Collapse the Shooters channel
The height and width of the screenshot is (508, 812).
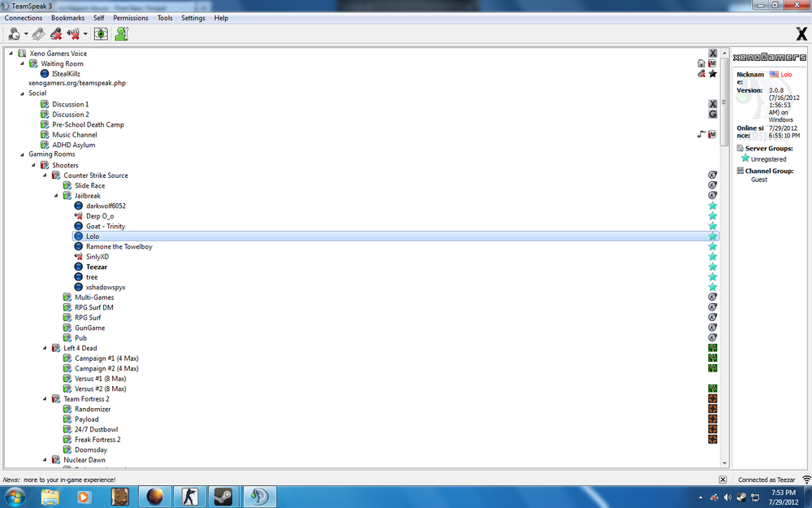(x=33, y=165)
